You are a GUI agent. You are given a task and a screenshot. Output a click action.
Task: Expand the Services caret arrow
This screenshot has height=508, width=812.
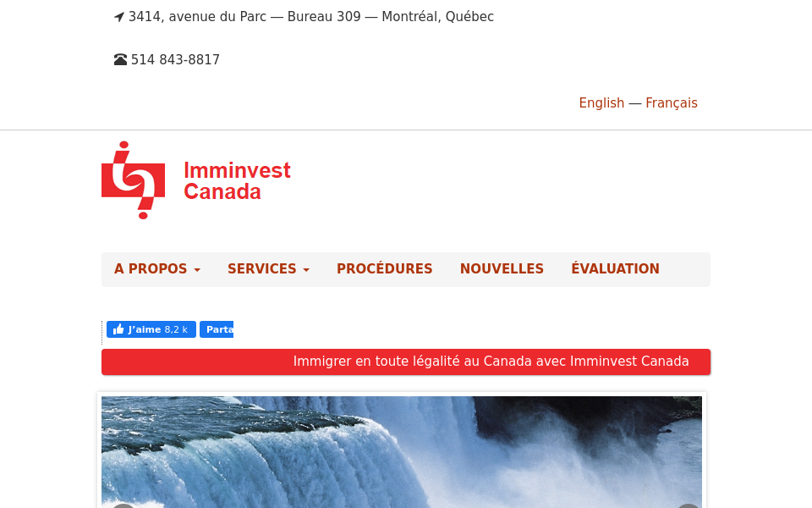pos(306,270)
